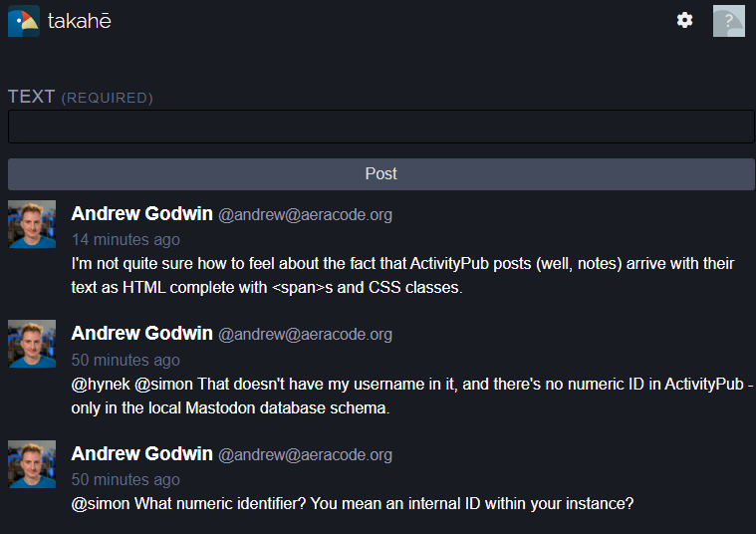This screenshot has width=756, height=534.
Task: Open the question-mark profile avatar
Action: pos(728,21)
